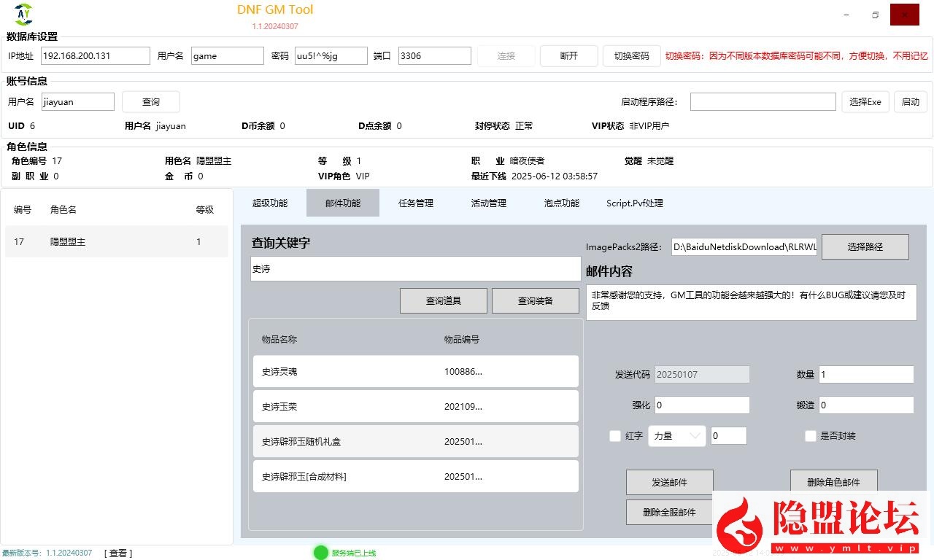
Task: Click the 启动 launch button
Action: click(910, 101)
